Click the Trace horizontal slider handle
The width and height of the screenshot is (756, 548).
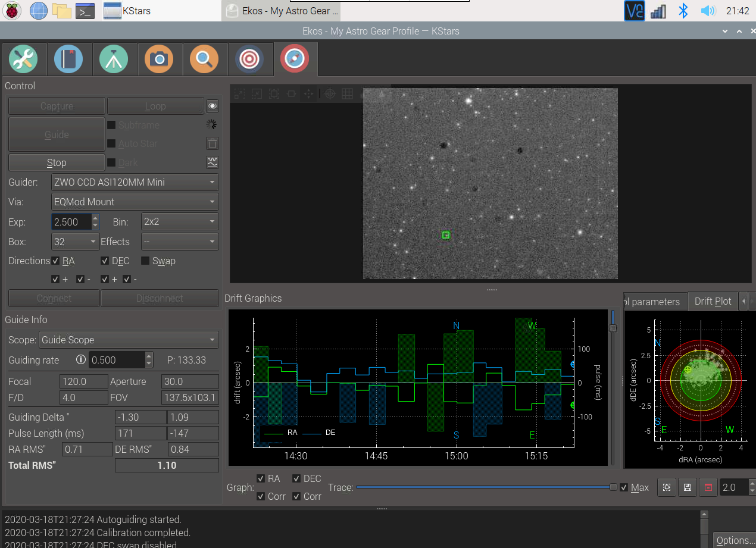pos(614,487)
